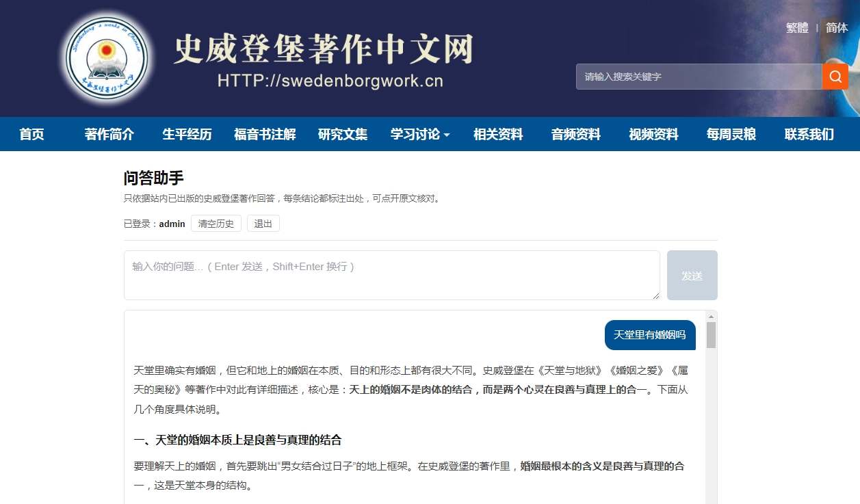Image resolution: width=860 pixels, height=504 pixels.
Task: Click the subtitle starting 只依据站内已出版
Action: (282, 199)
